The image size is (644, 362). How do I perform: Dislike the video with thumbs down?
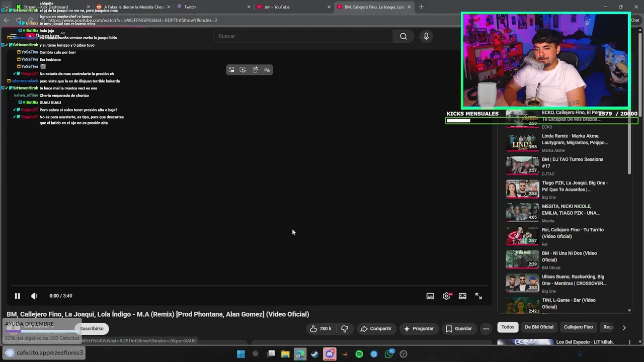345,329
